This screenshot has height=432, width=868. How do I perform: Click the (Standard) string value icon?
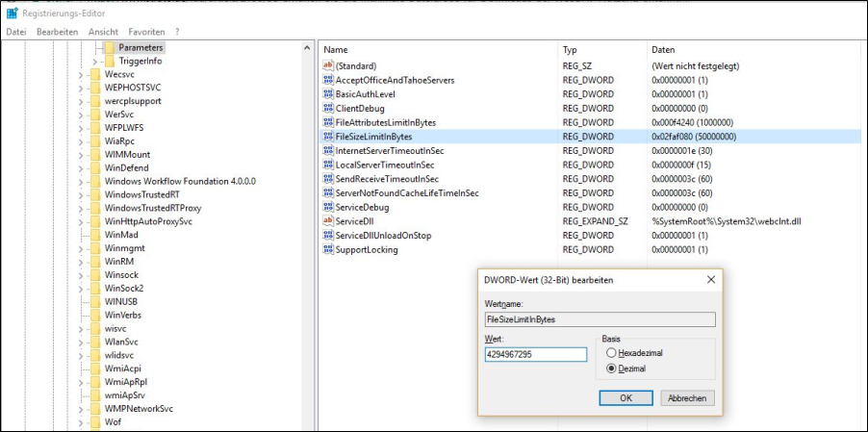[x=328, y=65]
